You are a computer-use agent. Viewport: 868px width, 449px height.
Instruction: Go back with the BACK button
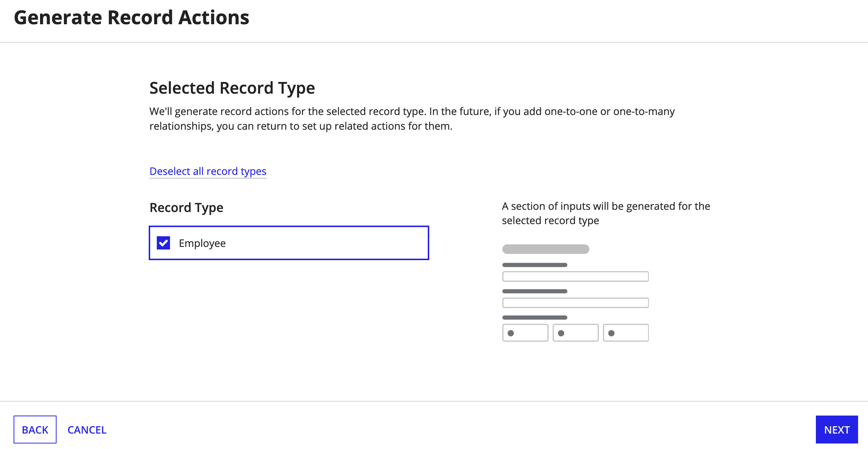35,430
